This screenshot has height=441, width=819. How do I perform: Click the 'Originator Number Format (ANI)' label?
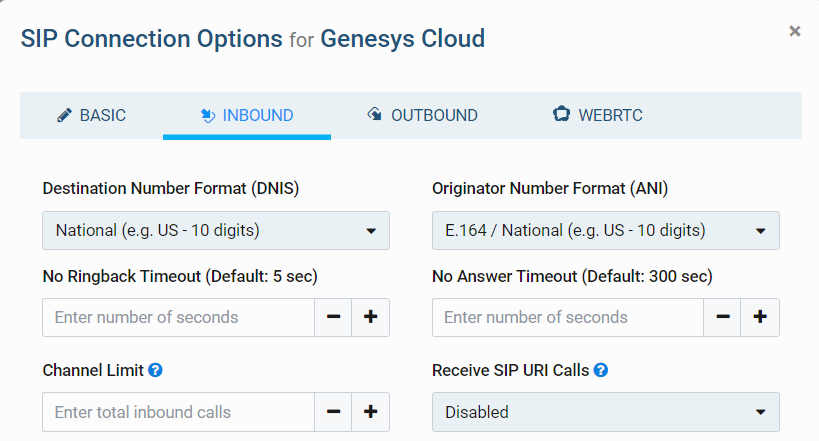(x=550, y=189)
